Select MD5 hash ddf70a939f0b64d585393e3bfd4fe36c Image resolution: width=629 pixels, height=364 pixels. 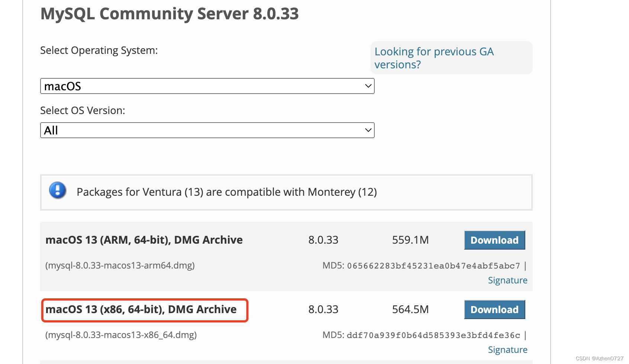point(433,335)
